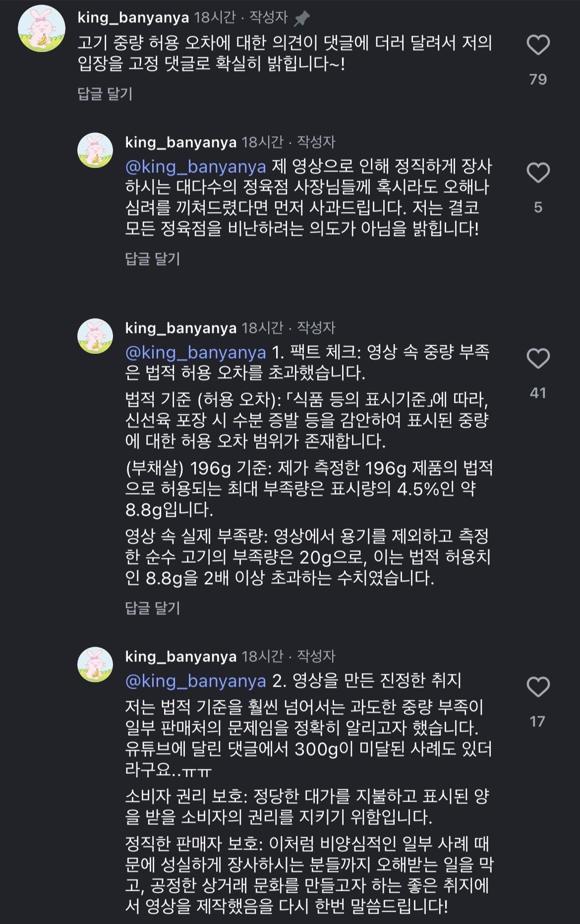Image resolution: width=580 pixels, height=924 pixels.
Task: Tap the king_banyanya username above the fact-check reply
Action: (181, 328)
